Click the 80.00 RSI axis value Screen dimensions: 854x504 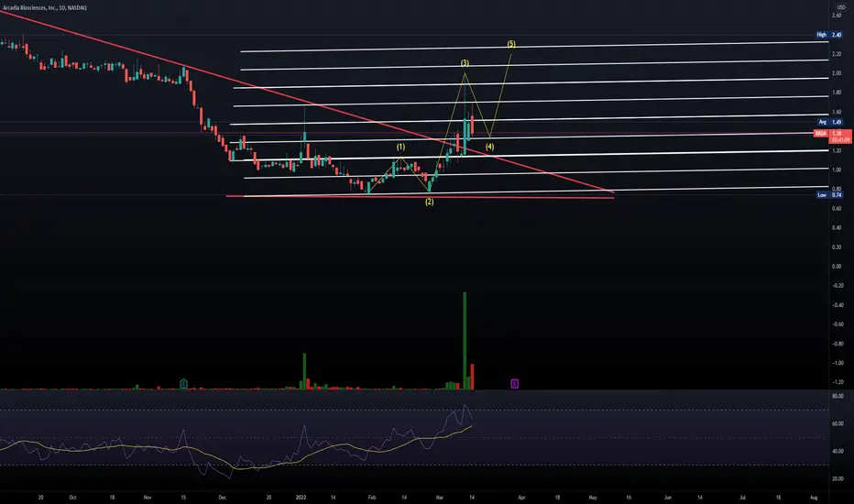838,396
